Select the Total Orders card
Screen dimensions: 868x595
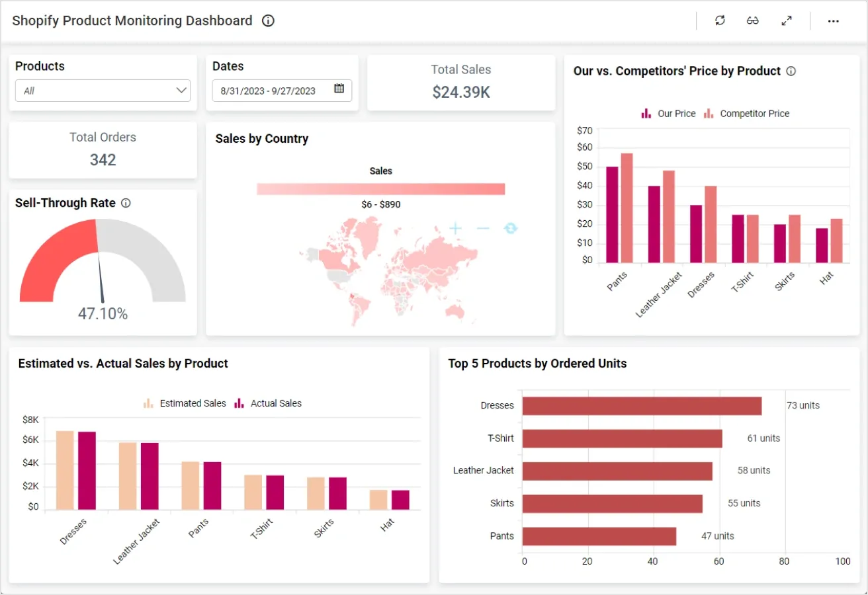click(x=103, y=149)
